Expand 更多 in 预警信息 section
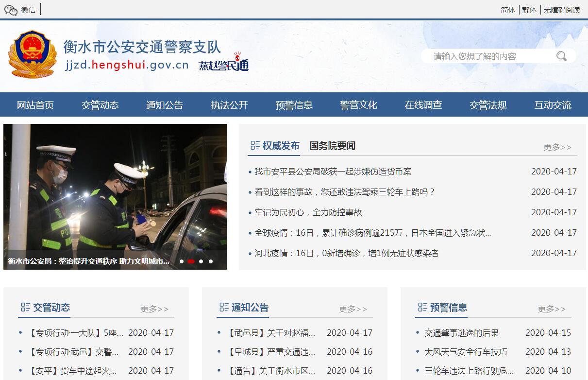The width and height of the screenshot is (588, 380). pyautogui.click(x=551, y=309)
